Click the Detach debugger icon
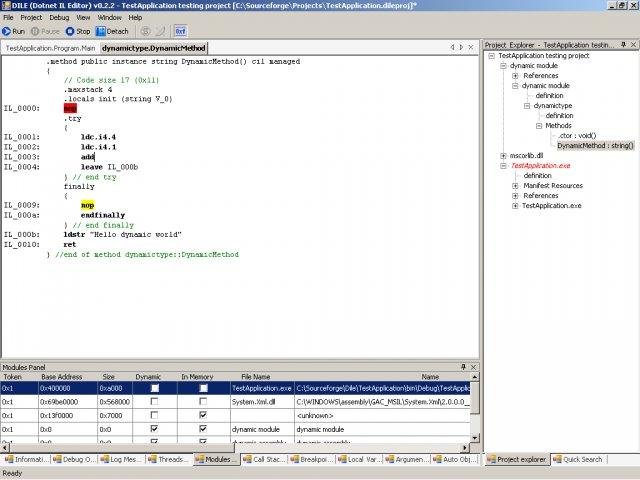This screenshot has width=640, height=480. click(100, 31)
